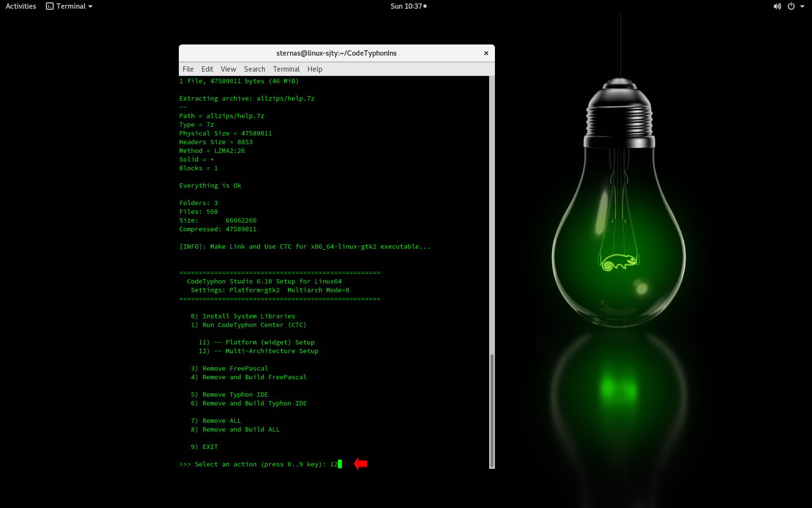The width and height of the screenshot is (812, 508).
Task: Click the 'Method = LZMA2:26' line
Action: coord(212,151)
